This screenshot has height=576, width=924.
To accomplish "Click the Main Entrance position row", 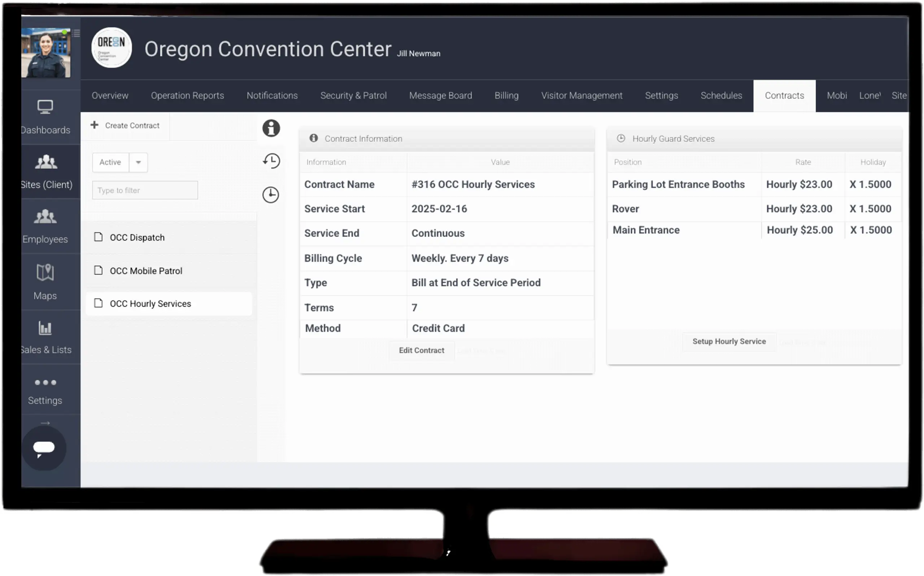I will coord(754,230).
